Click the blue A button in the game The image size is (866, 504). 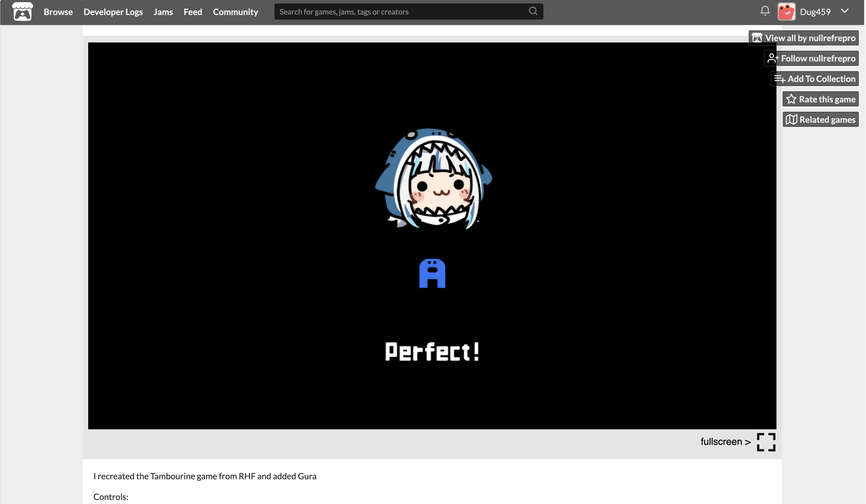(432, 273)
